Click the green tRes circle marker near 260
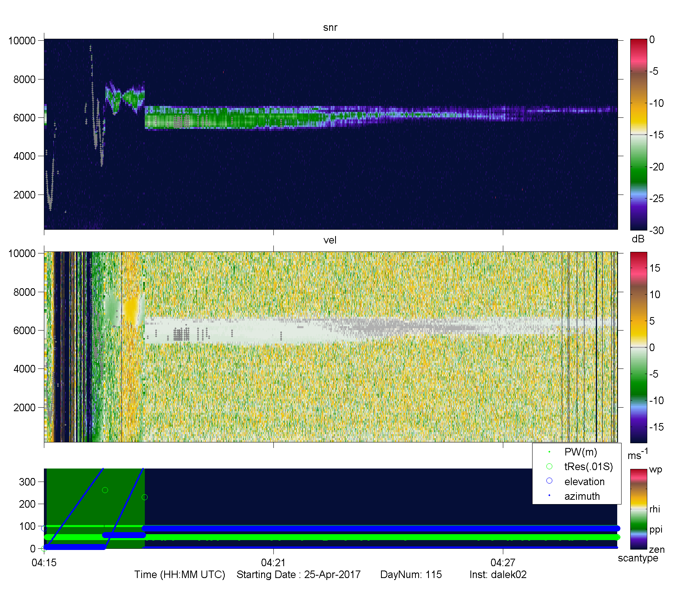Viewport: 673px width, 616px height. click(x=105, y=490)
